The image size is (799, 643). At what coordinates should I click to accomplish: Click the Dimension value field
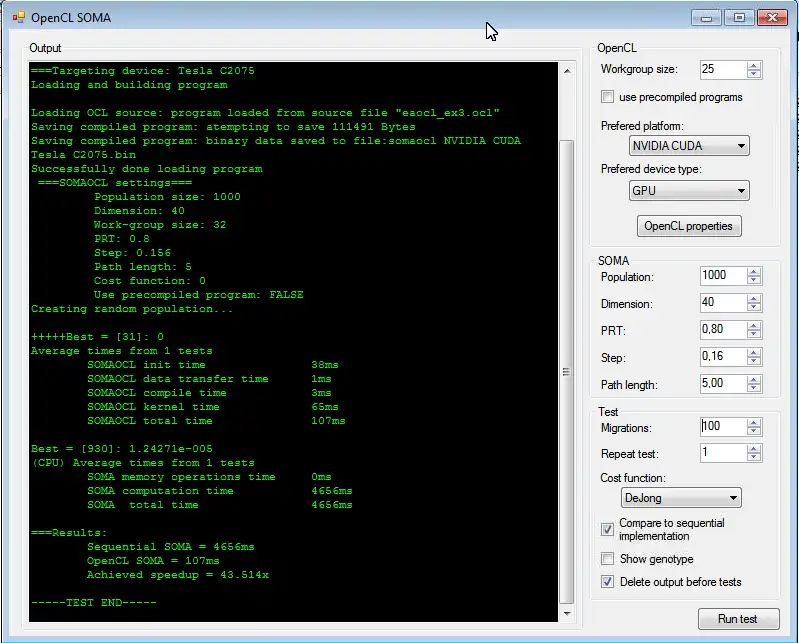(723, 303)
